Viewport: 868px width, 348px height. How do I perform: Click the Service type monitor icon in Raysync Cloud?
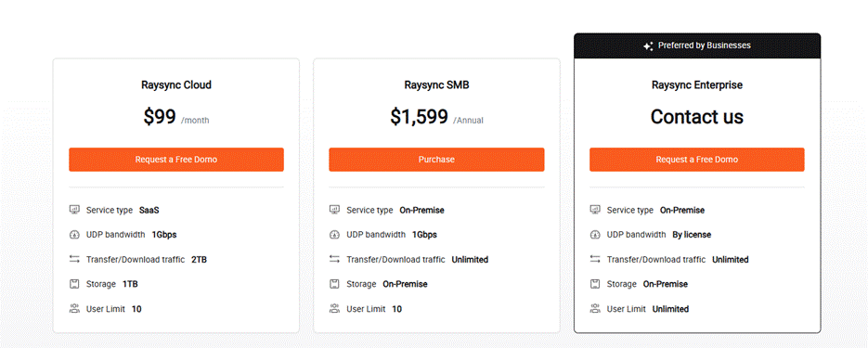pos(75,211)
